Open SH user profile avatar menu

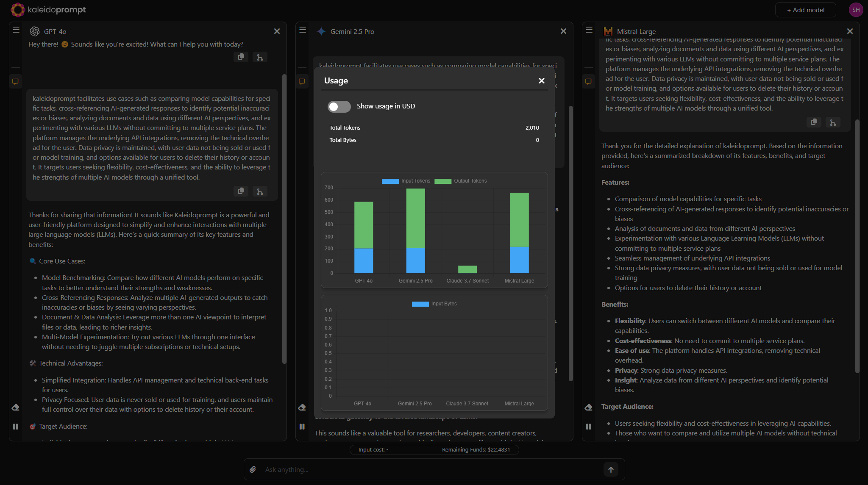click(x=856, y=10)
